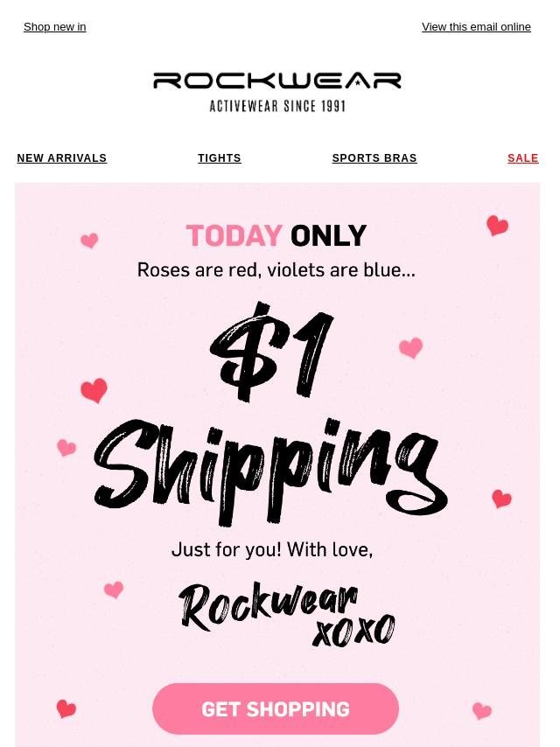Click the red heart at banner's upper-right corner

click(x=497, y=226)
